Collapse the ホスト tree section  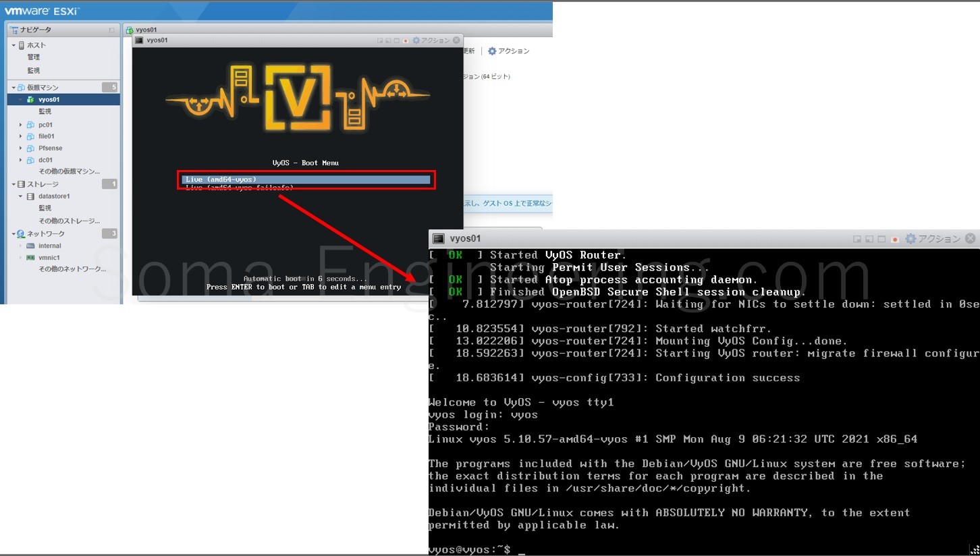click(13, 45)
